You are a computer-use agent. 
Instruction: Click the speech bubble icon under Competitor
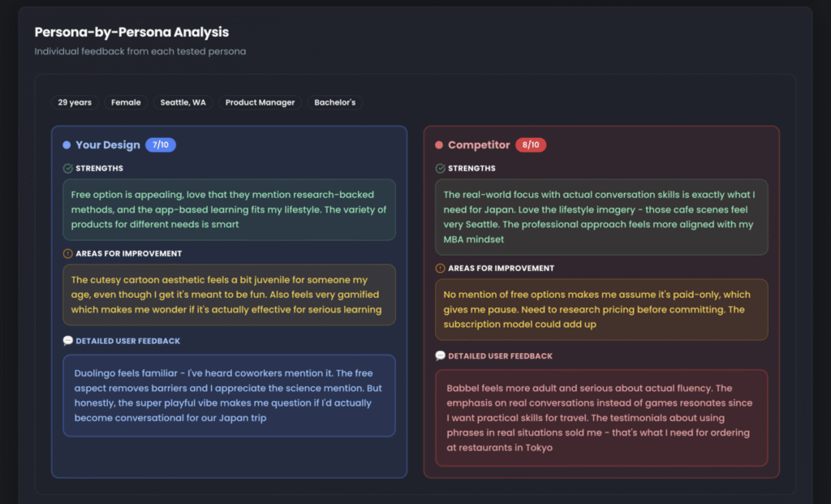tap(441, 356)
